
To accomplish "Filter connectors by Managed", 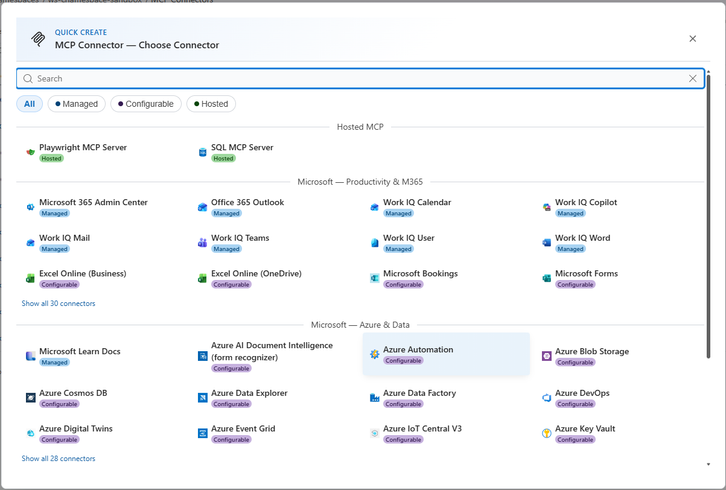I will pos(76,104).
